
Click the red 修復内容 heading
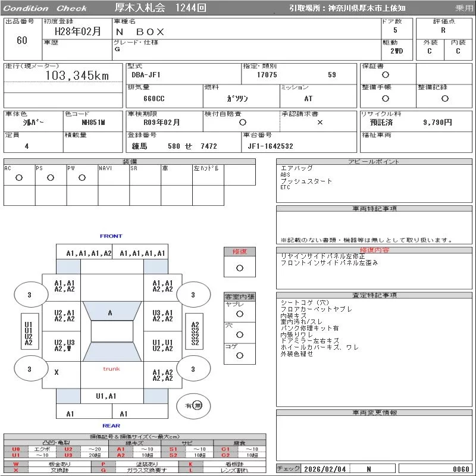374,250
